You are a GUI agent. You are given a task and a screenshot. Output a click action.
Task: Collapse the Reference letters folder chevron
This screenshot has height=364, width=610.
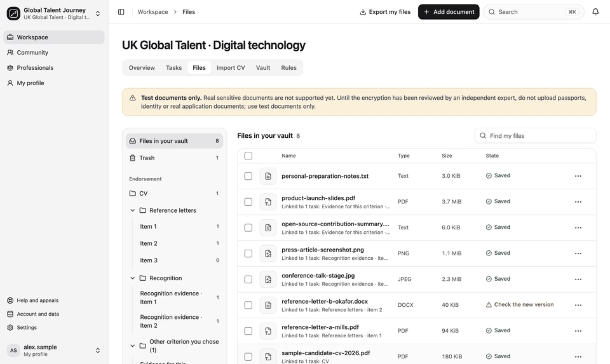(132, 210)
